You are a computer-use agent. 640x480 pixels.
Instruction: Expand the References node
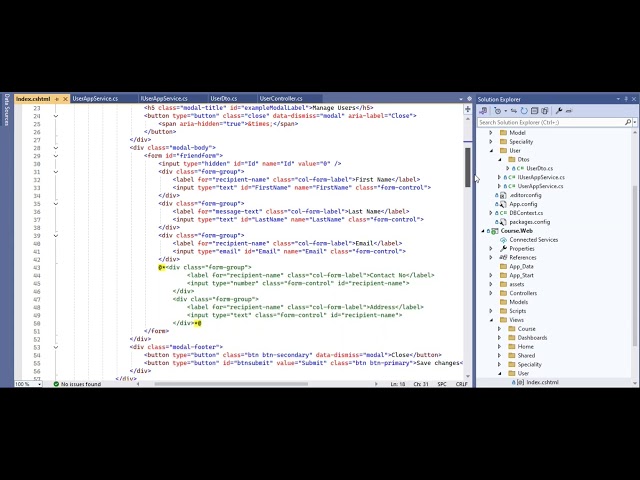pos(491,258)
